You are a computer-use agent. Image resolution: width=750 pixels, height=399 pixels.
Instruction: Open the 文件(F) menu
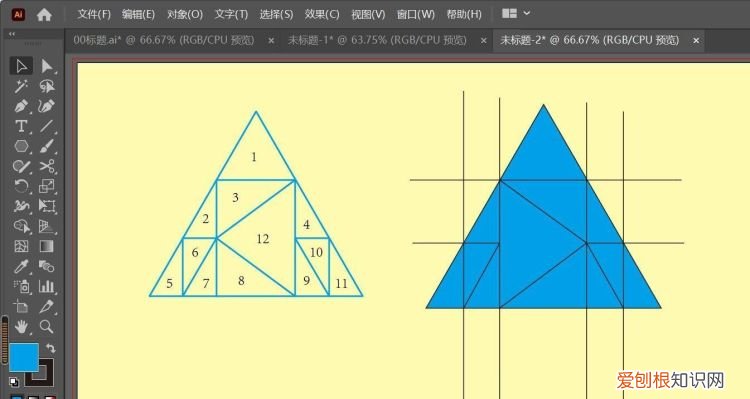point(94,14)
